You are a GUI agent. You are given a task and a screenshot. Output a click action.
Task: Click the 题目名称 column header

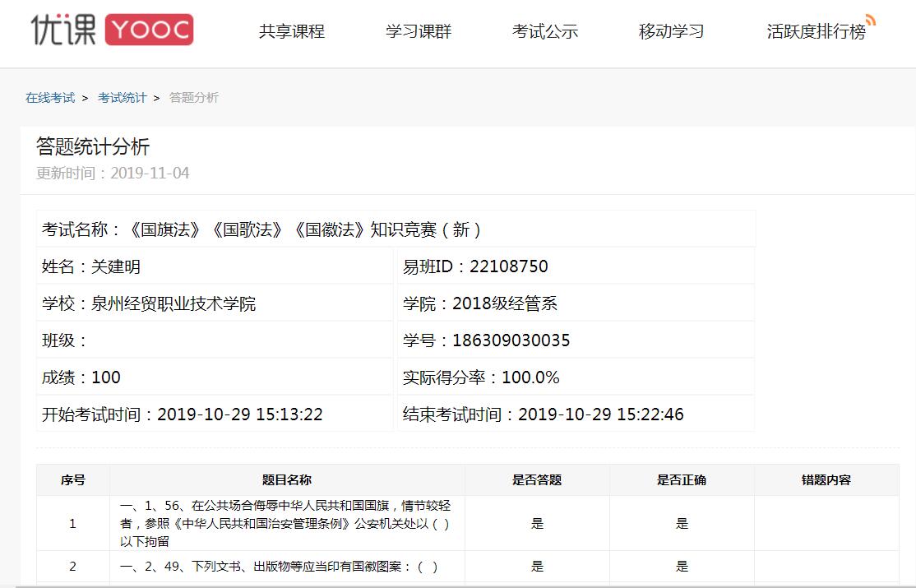(x=287, y=480)
